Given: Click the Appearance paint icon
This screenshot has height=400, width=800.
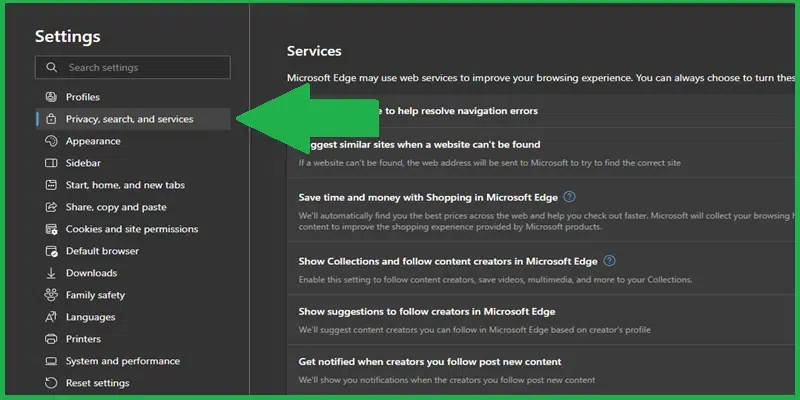Looking at the screenshot, I should [x=51, y=141].
